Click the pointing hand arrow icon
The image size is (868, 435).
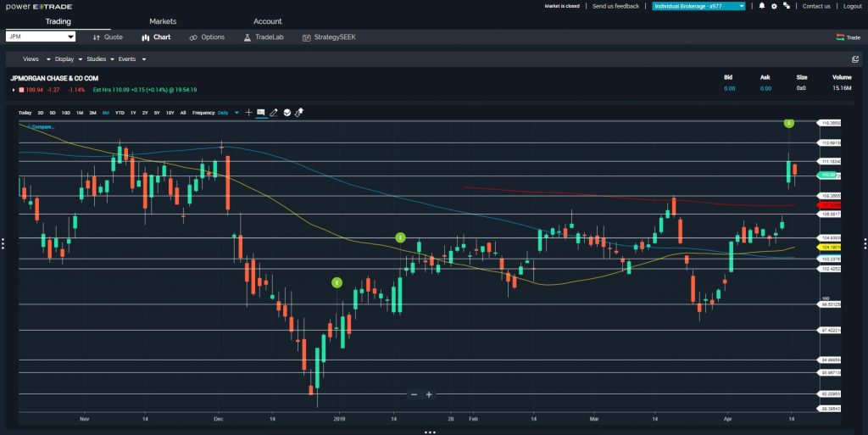pos(299,112)
